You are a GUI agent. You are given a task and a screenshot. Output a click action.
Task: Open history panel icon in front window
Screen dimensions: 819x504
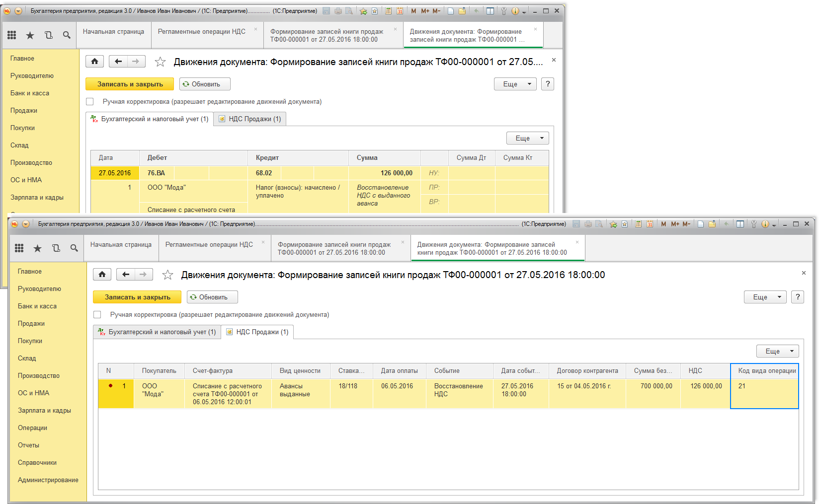pos(56,248)
